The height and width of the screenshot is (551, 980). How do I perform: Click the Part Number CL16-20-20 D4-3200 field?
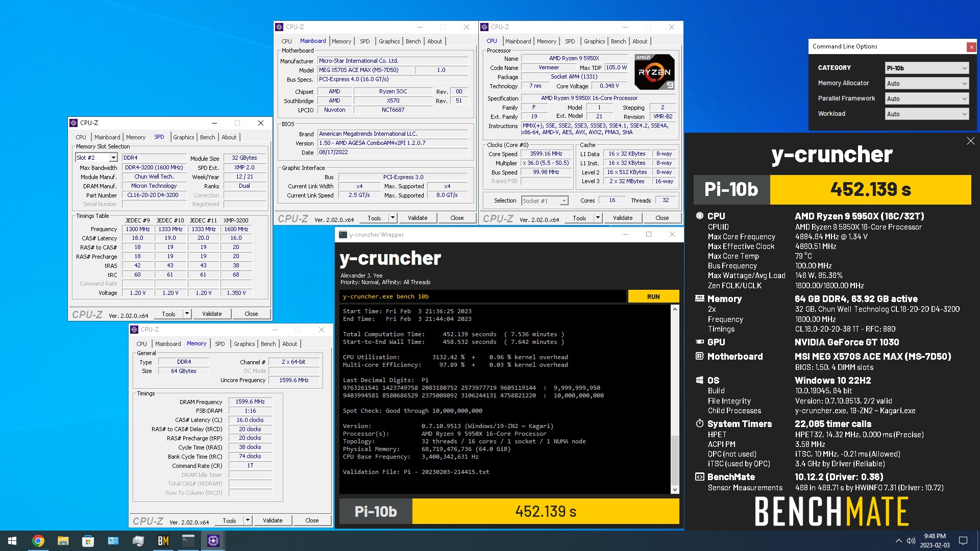click(x=153, y=195)
